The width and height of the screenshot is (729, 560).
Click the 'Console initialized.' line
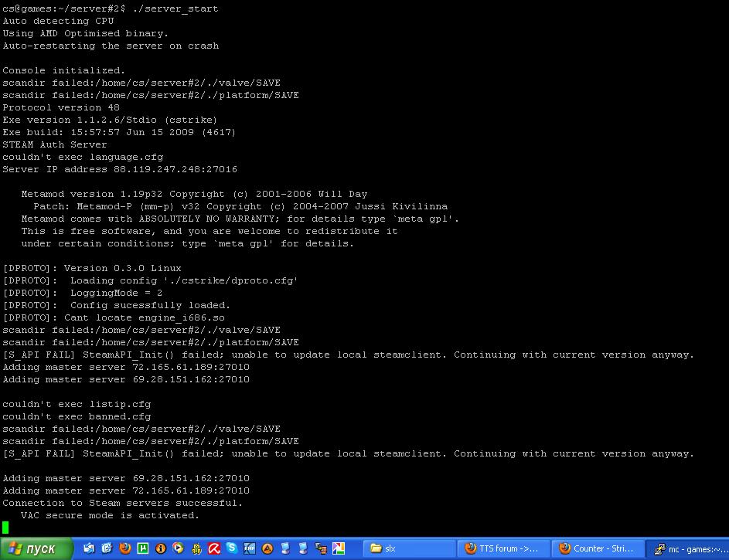tap(63, 70)
